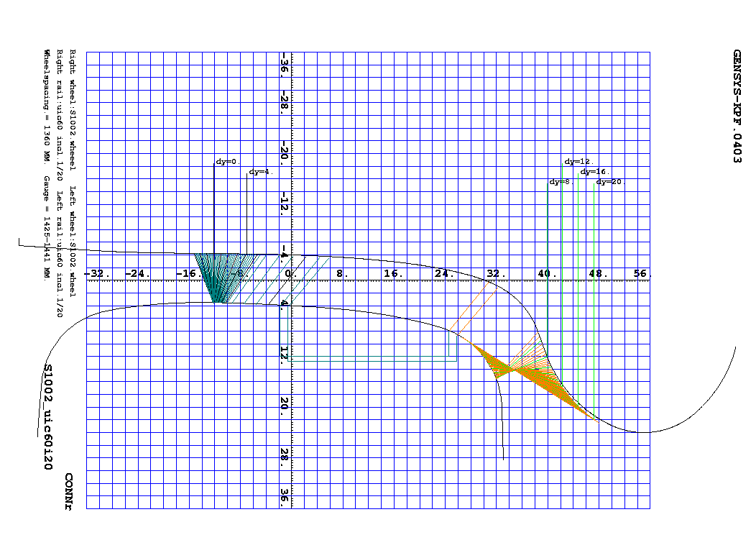Click horizontal axis tick label -32.
This screenshot has width=756, height=535.
[x=96, y=273]
